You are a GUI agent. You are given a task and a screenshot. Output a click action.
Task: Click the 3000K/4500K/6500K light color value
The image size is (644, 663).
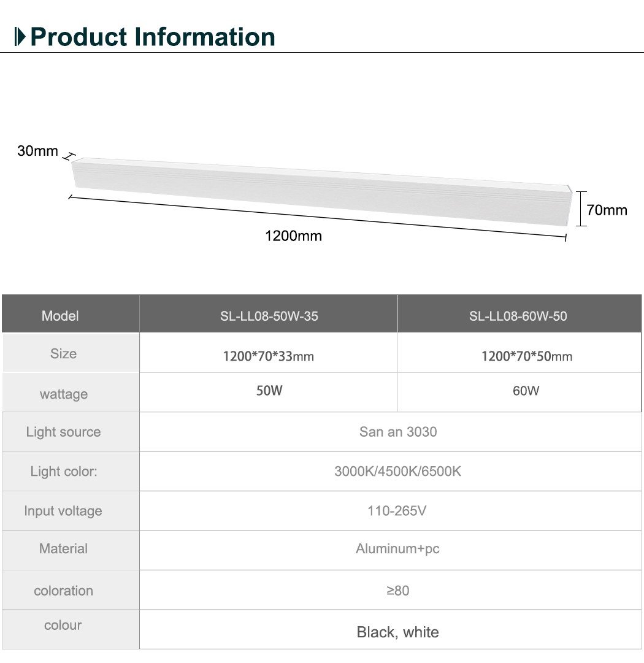pyautogui.click(x=397, y=472)
